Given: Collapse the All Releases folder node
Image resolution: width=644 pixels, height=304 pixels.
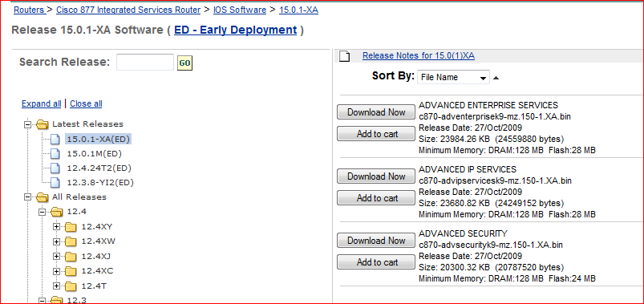Looking at the screenshot, I should (x=28, y=197).
